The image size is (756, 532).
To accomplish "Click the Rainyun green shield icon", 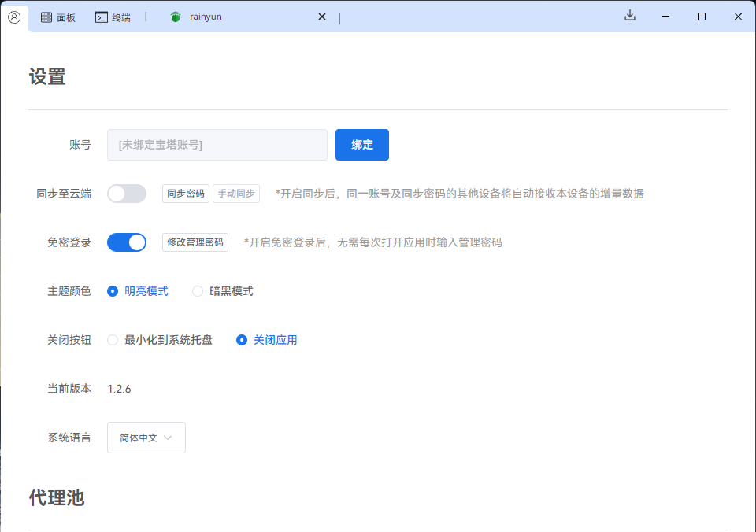I will [x=173, y=16].
